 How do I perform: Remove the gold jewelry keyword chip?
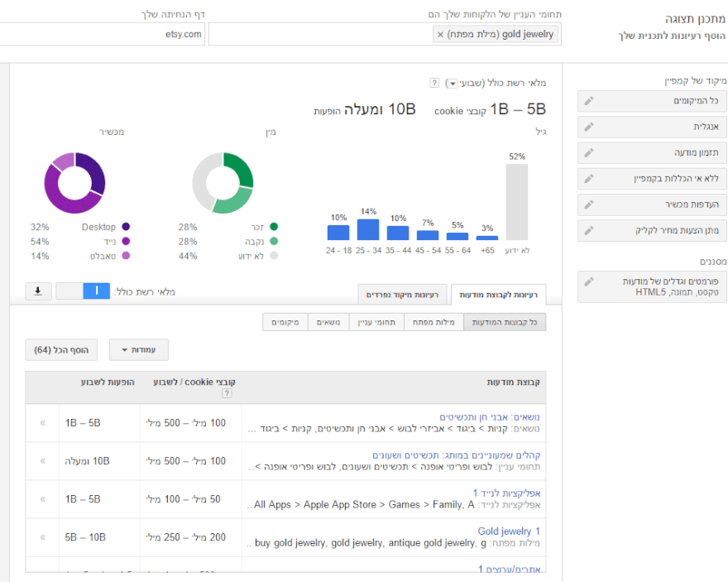coord(440,35)
